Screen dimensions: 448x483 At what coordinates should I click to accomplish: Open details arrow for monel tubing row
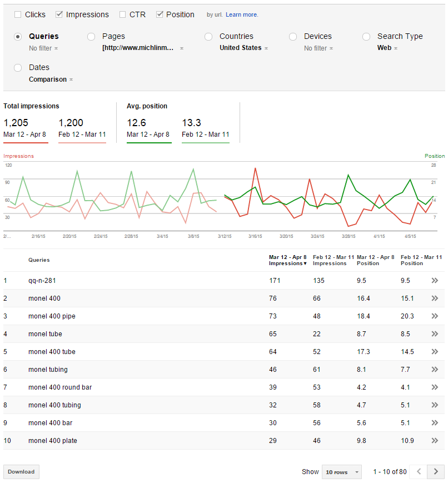click(x=435, y=369)
